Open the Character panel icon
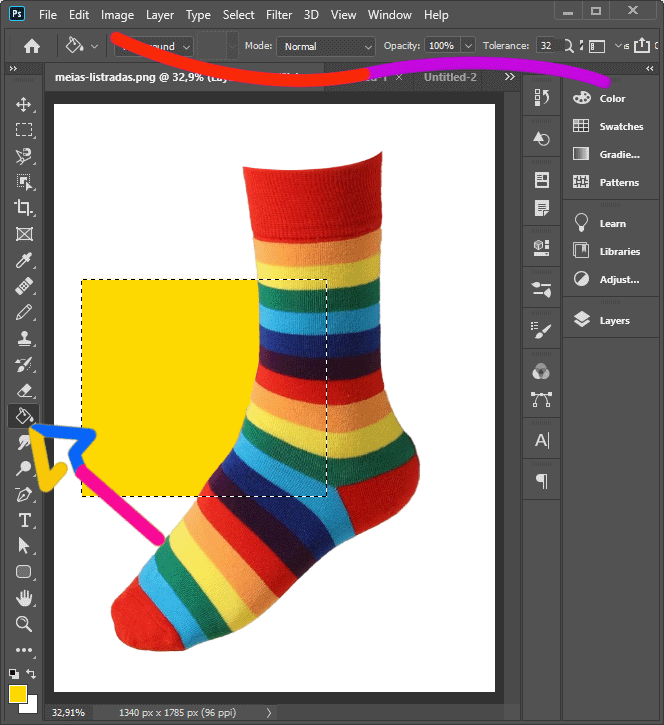Screen dimensions: 664x725 click(x=541, y=440)
